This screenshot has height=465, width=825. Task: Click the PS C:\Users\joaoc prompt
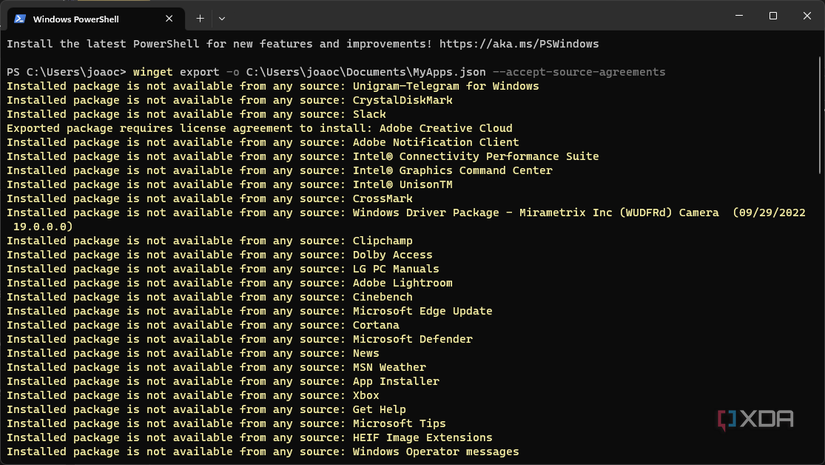tap(66, 72)
